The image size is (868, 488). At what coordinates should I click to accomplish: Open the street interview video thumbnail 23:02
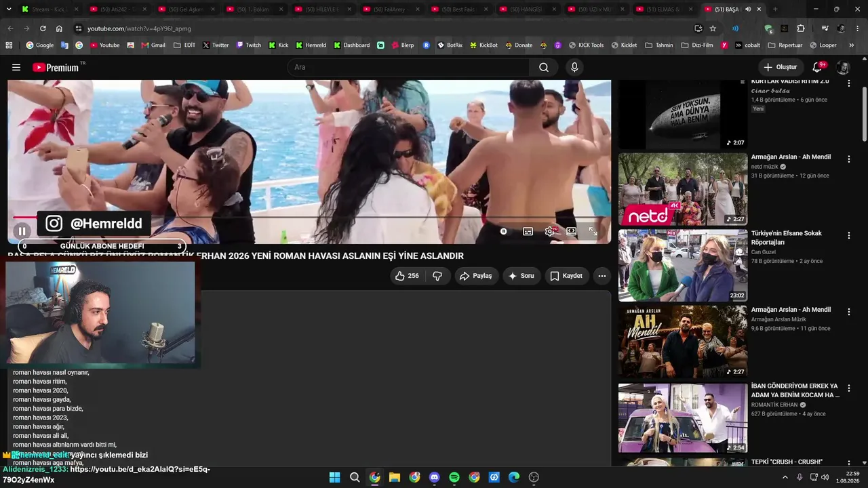coord(683,266)
